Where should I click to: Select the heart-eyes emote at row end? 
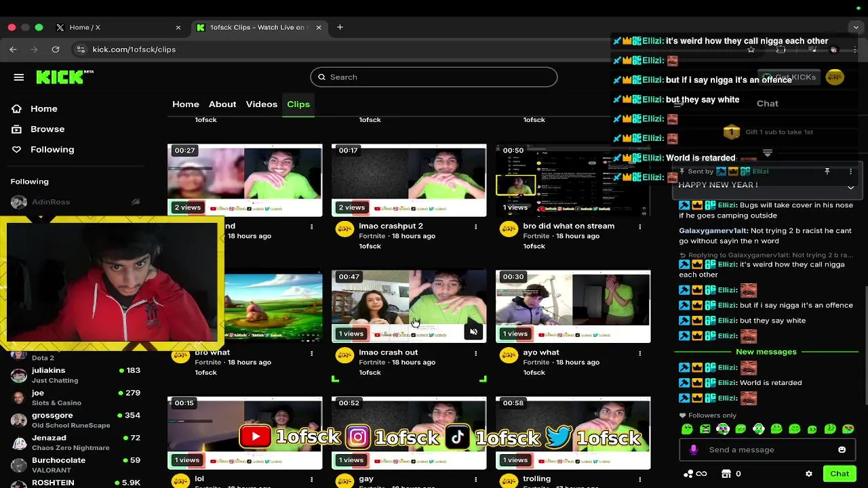[848, 429]
